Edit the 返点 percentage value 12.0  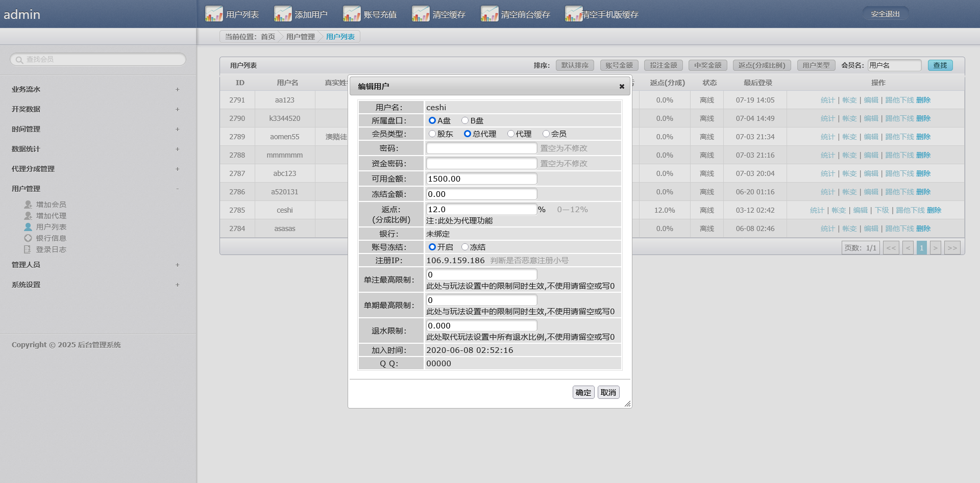pyautogui.click(x=481, y=209)
